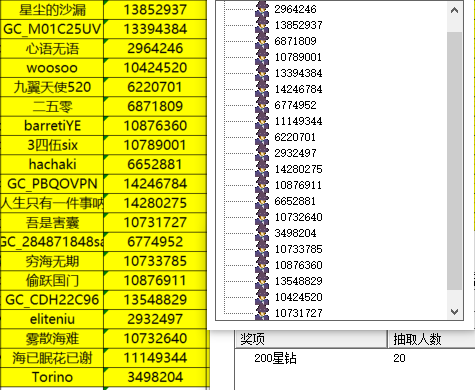The image size is (475, 390).
Task: Click the draw count value 20
Action: click(399, 358)
